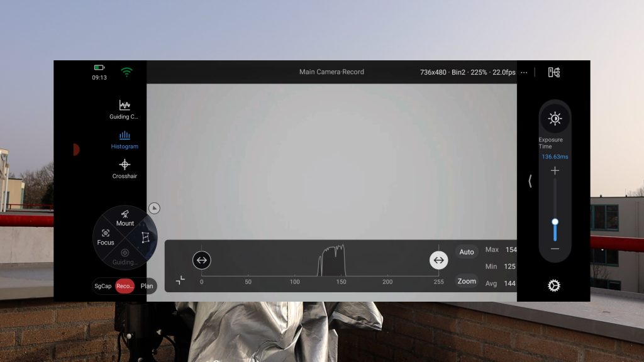Image resolution: width=644 pixels, height=362 pixels.
Task: Toggle the Crosshair overlay
Action: pyautogui.click(x=125, y=168)
